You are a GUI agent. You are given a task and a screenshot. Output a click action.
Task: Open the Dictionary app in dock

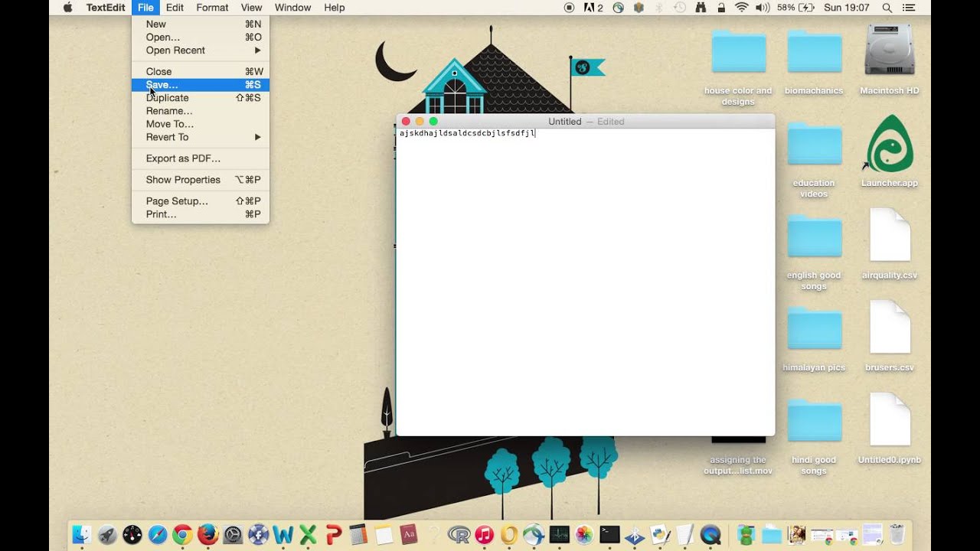click(409, 534)
